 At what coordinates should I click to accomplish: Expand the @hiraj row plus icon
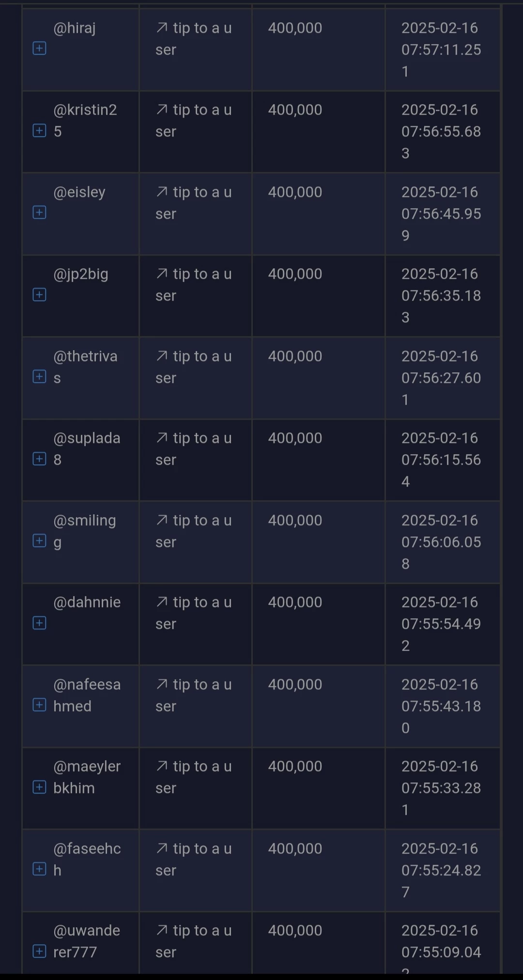point(39,48)
